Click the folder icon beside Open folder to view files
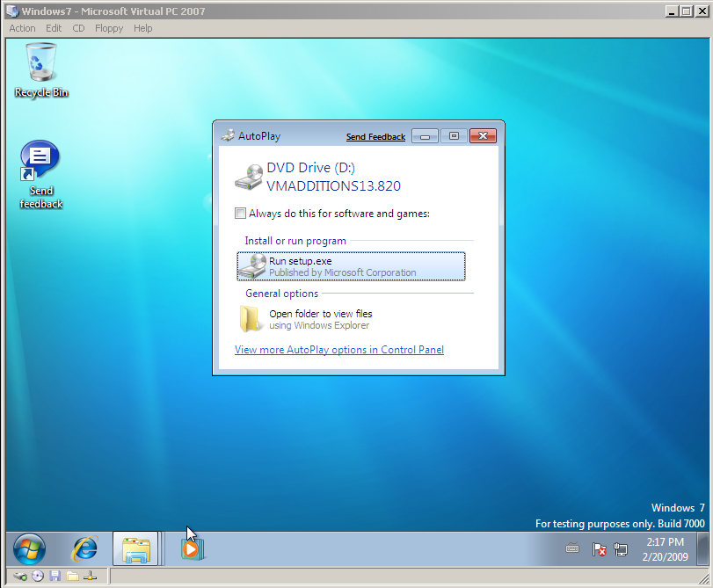Viewport: 713px width, 588px height. tap(251, 319)
